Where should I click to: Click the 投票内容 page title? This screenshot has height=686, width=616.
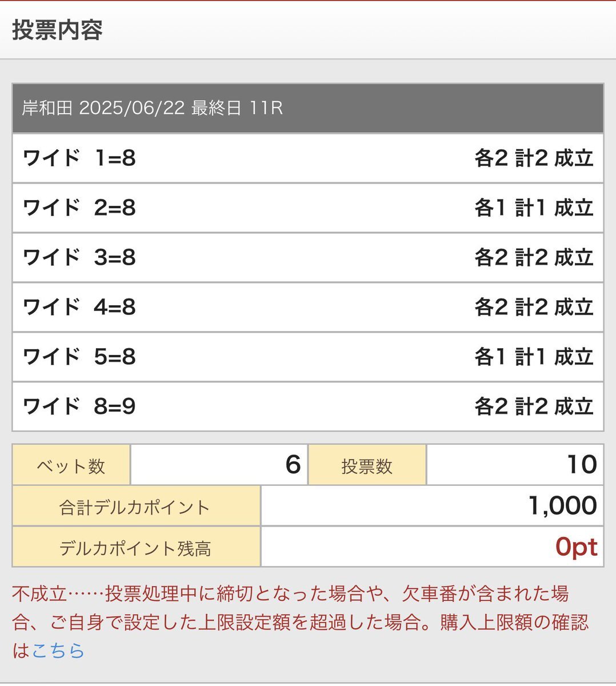click(x=57, y=30)
